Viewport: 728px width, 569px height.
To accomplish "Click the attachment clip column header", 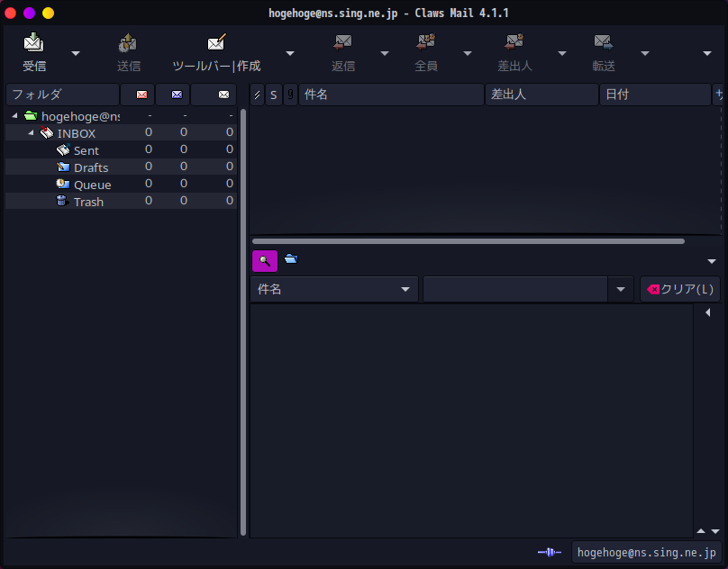I will (290, 95).
